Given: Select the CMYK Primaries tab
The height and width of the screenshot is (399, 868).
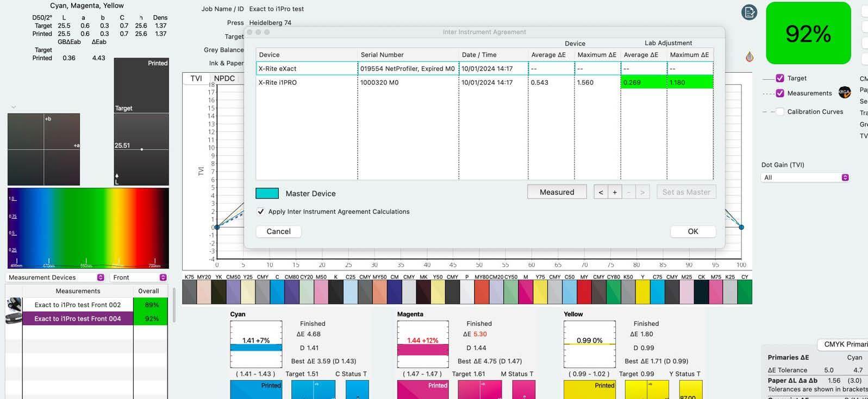Looking at the screenshot, I should coord(845,344).
